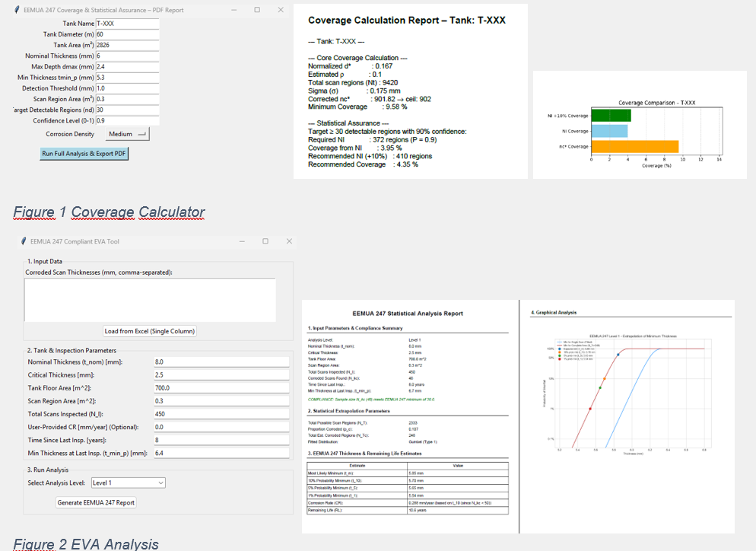Click inside the Corroded Scan Thicknesses text box
The image size is (756, 551).
click(150, 300)
